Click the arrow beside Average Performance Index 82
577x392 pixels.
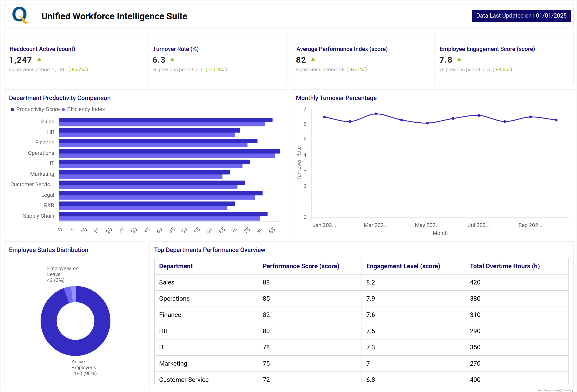pyautogui.click(x=313, y=60)
